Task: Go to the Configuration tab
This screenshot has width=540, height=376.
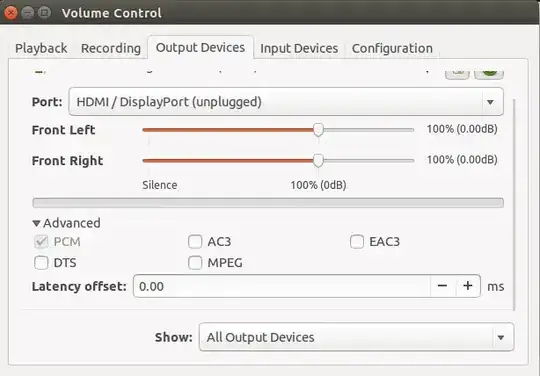Action: [392, 48]
